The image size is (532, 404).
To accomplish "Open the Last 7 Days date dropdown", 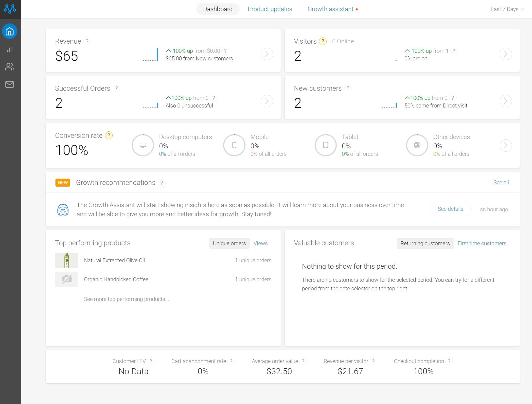I will [x=507, y=9].
